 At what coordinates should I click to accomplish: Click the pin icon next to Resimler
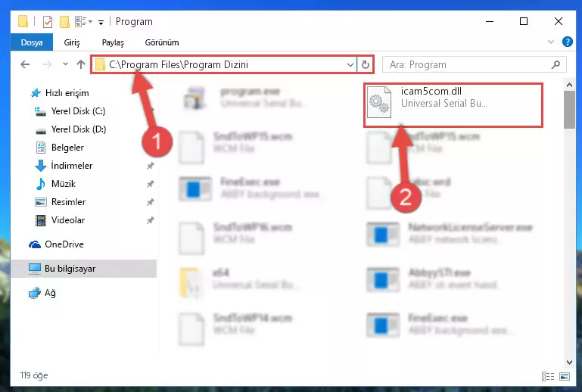point(150,202)
